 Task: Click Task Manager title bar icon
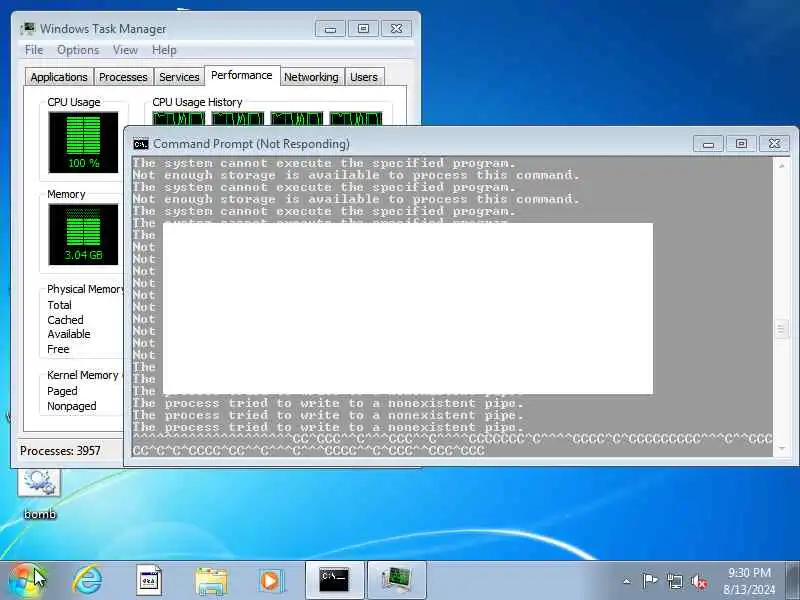[x=28, y=29]
